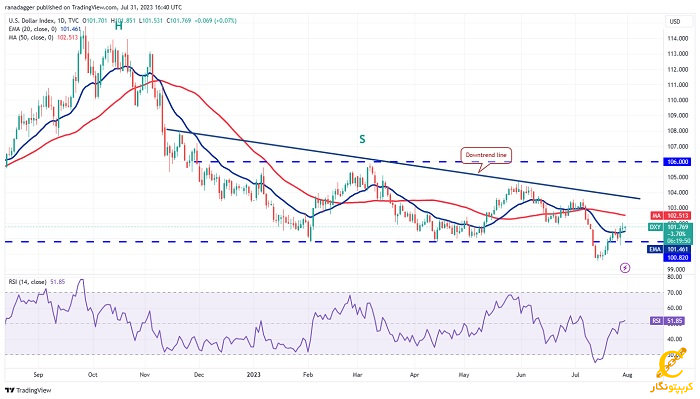Click the 2023 label on time axis
700x399 pixels.
point(253,375)
